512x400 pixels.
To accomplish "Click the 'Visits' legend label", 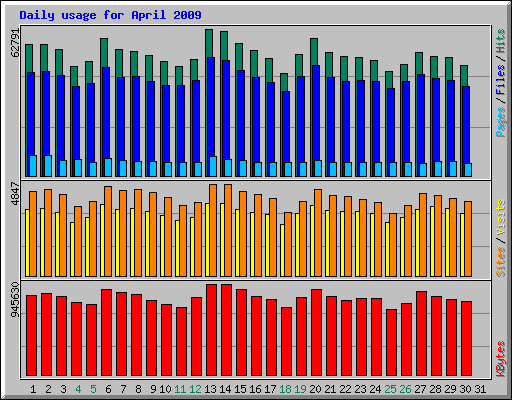I will coord(501,218).
